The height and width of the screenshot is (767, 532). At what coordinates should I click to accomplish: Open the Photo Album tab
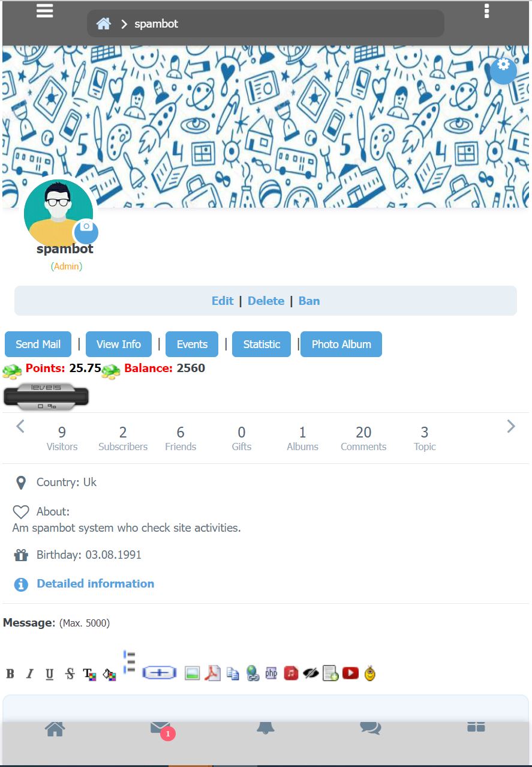click(x=341, y=344)
